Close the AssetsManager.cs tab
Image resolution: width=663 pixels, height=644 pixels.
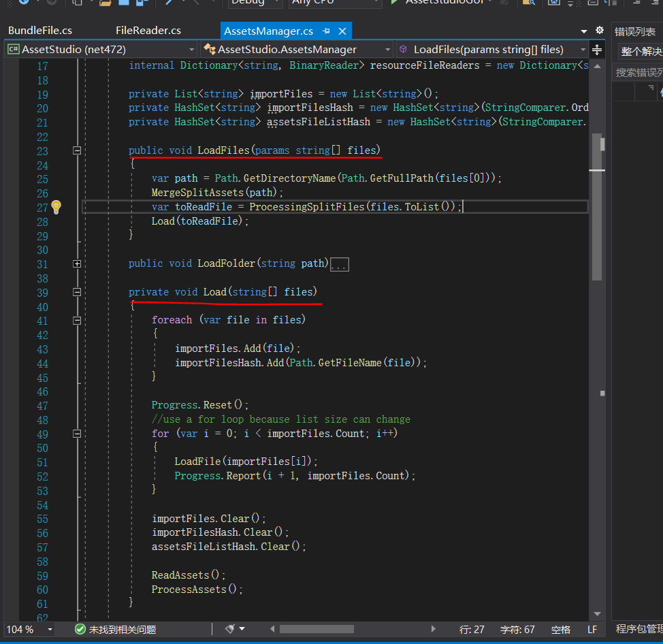pyautogui.click(x=342, y=31)
